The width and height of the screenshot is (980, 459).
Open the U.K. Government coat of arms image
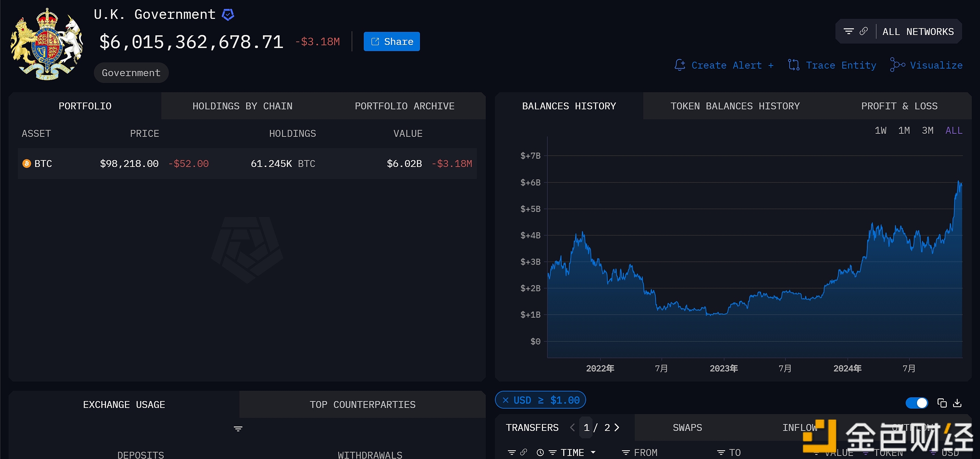point(46,44)
